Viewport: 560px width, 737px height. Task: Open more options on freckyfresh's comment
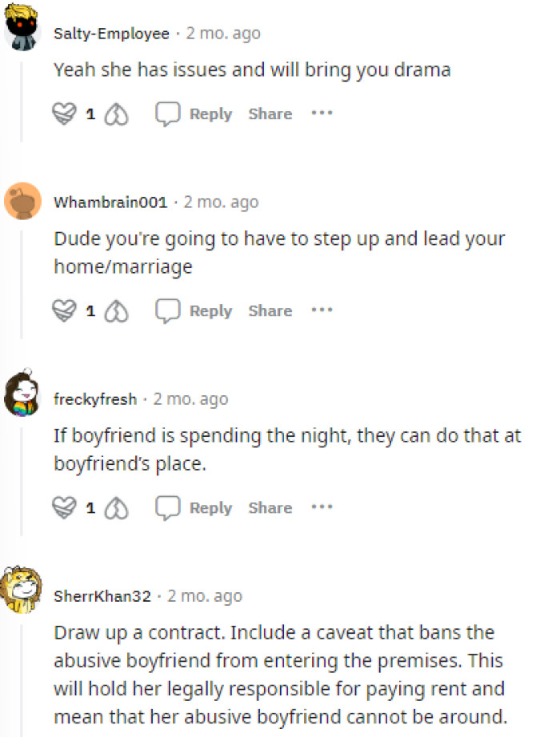[x=322, y=507]
